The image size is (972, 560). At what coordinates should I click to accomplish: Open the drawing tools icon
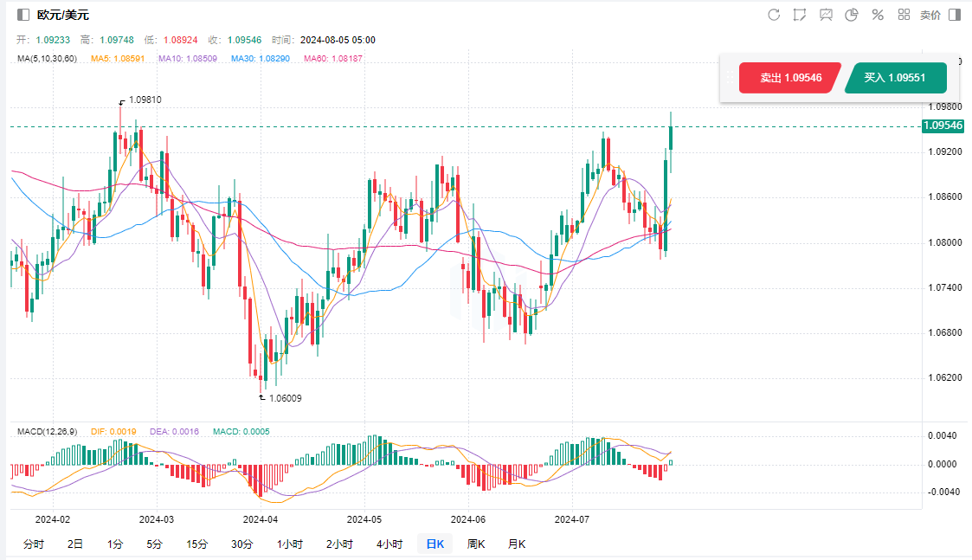click(800, 15)
